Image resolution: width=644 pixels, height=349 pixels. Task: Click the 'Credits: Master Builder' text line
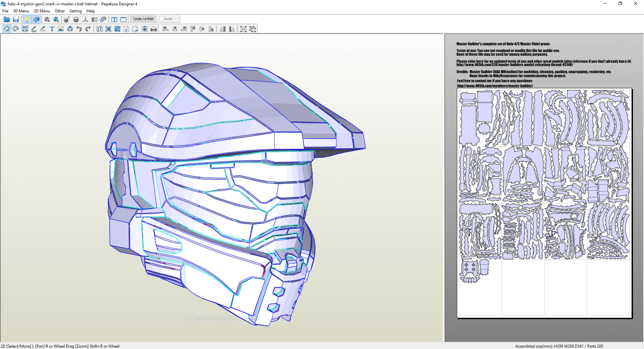[534, 72]
